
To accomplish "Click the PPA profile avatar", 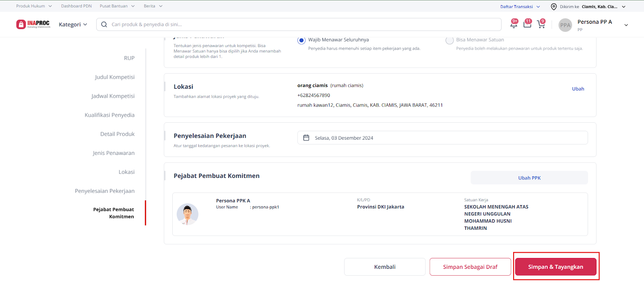I will click(565, 25).
